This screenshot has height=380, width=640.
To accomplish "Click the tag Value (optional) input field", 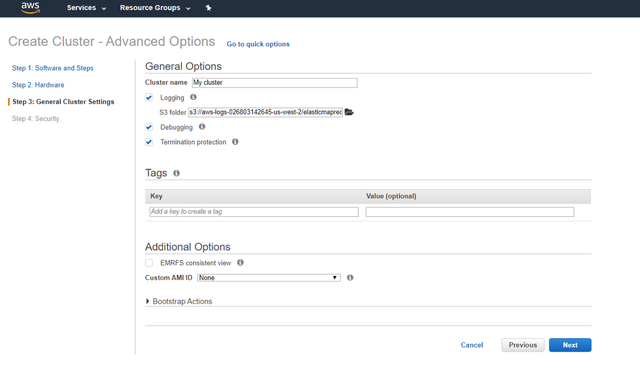I will click(x=470, y=212).
